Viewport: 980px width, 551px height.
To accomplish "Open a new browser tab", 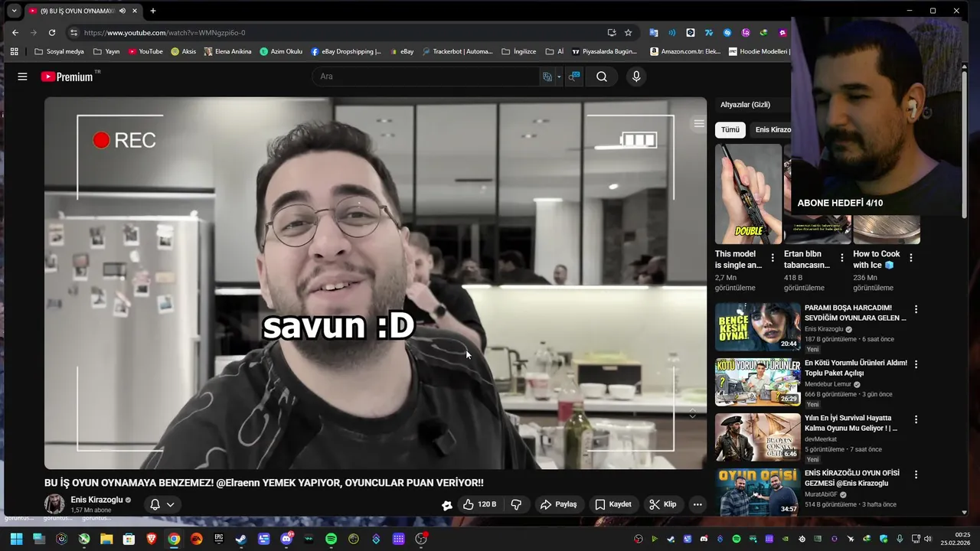I will tap(153, 11).
